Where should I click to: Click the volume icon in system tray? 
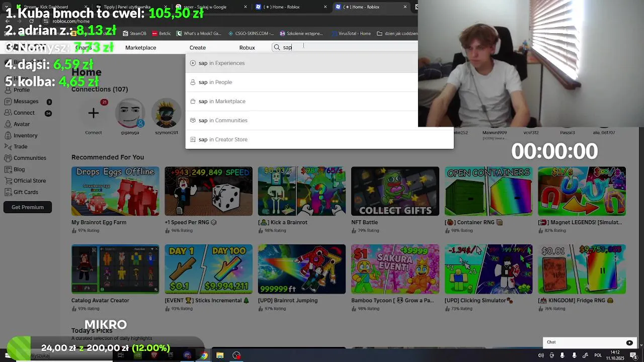tap(541, 355)
